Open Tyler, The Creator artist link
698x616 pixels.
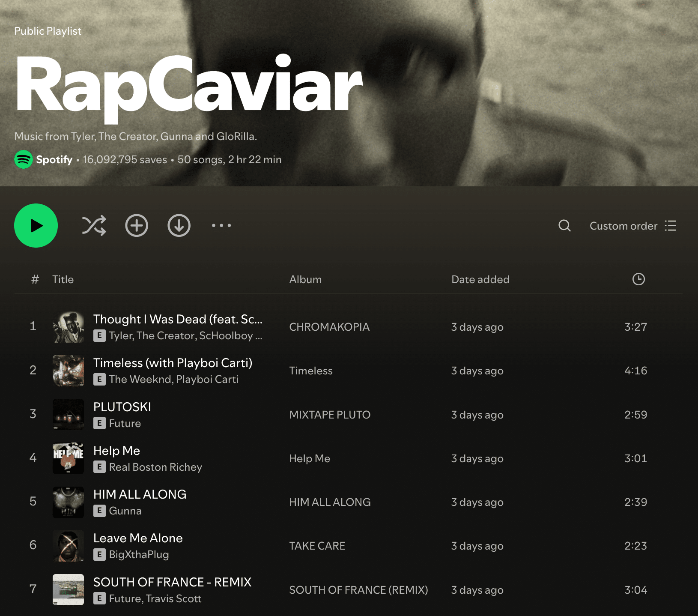click(152, 335)
